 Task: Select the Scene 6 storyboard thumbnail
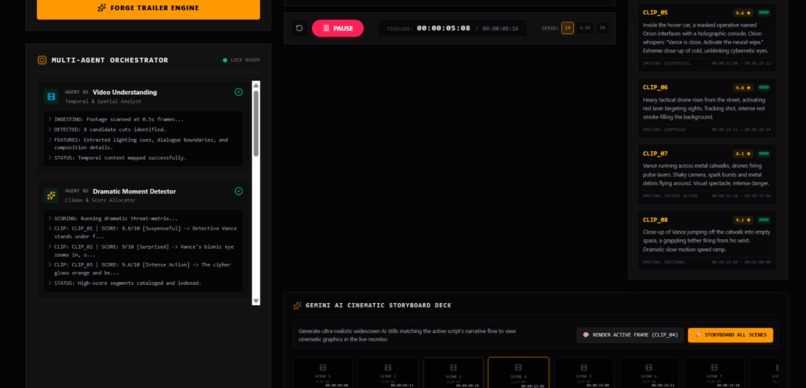coord(649,373)
